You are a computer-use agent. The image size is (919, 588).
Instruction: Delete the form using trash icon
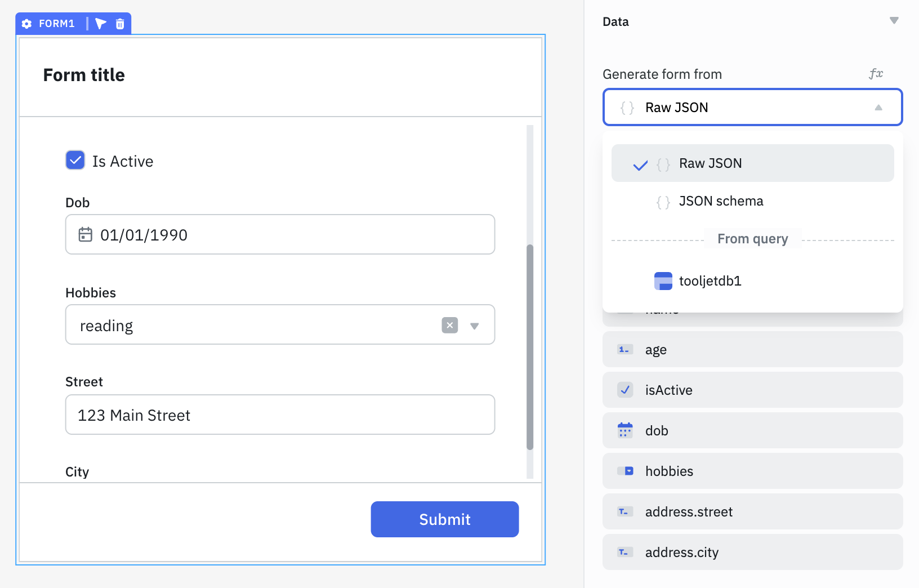pyautogui.click(x=120, y=24)
